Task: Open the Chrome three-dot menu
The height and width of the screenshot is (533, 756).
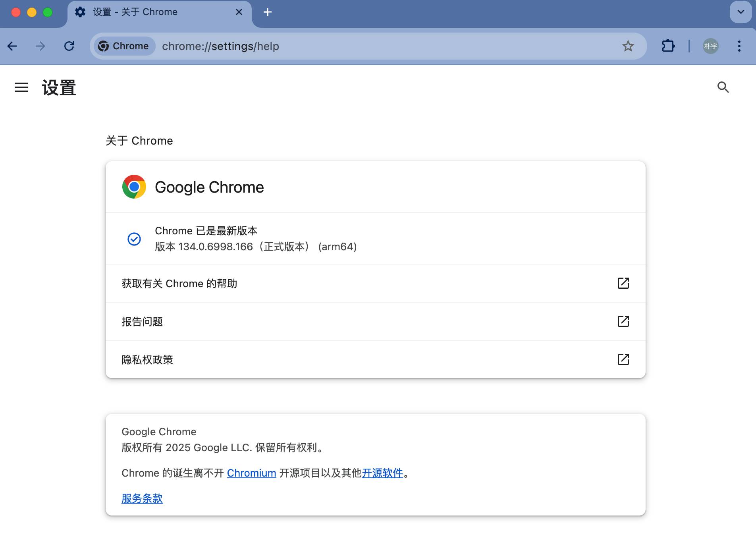Action: coord(739,46)
